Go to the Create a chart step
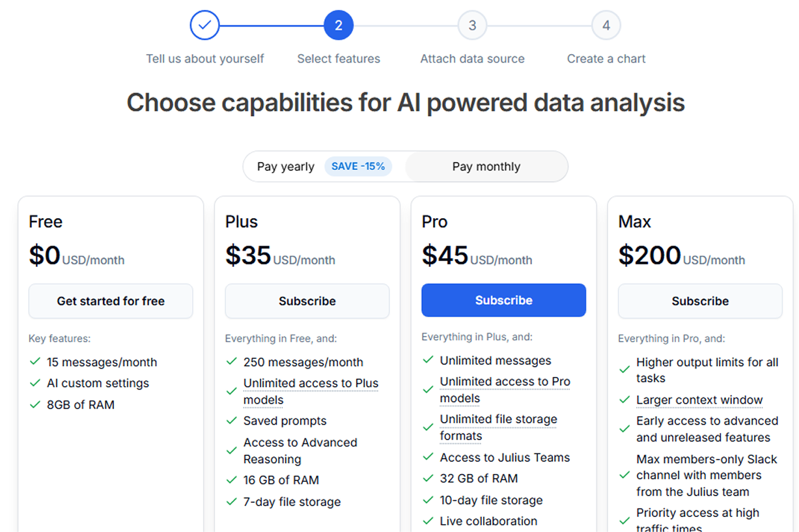This screenshot has height=532, width=799. (606, 59)
